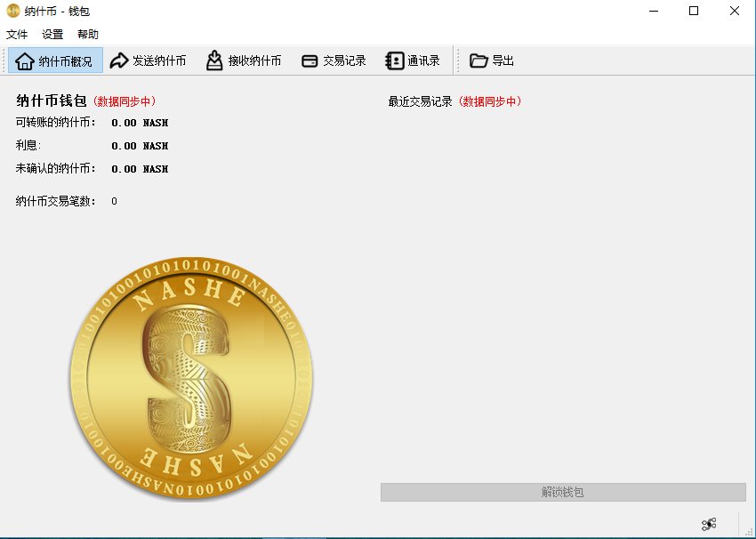This screenshot has height=539, width=756.
Task: Select the 未确认的纳什币 value 0.00 NASH
Action: 140,169
